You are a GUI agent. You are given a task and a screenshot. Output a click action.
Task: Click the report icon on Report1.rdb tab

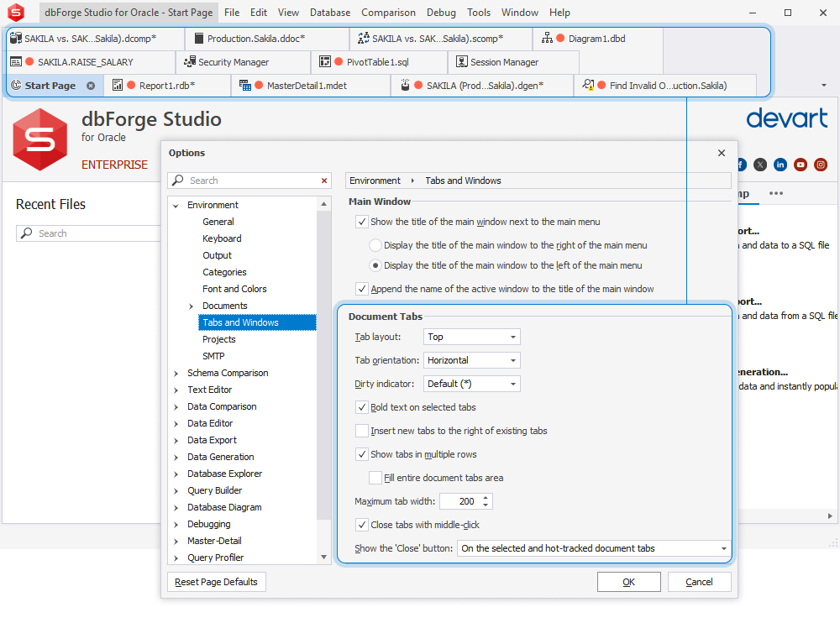pos(118,85)
